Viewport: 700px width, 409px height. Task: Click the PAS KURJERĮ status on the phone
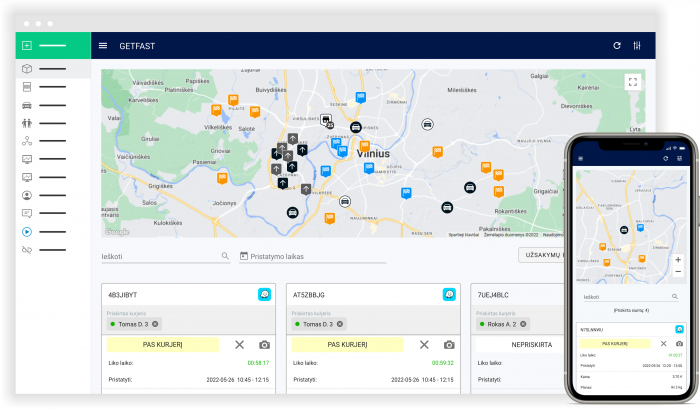click(x=615, y=343)
